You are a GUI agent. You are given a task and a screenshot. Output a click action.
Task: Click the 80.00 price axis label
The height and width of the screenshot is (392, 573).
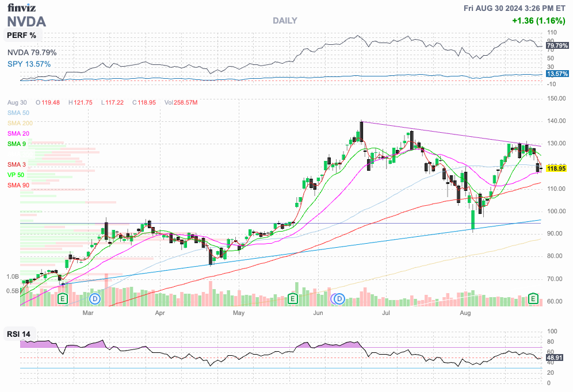click(555, 256)
